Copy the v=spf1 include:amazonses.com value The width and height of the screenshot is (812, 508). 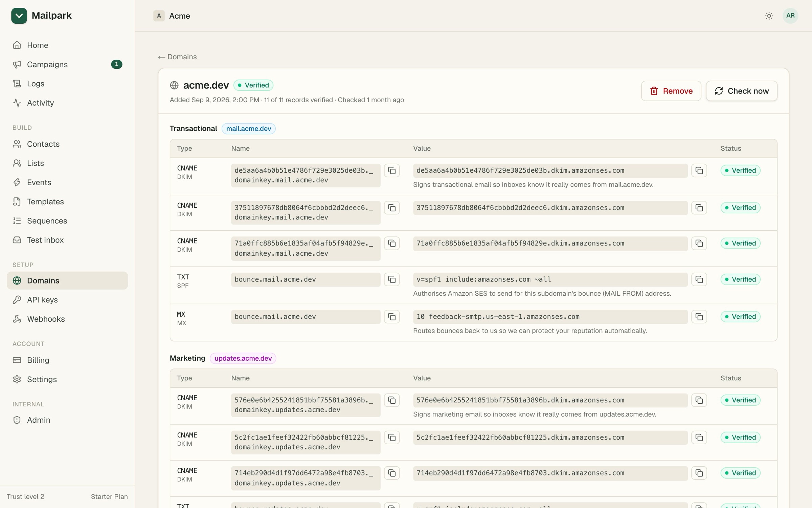699,279
